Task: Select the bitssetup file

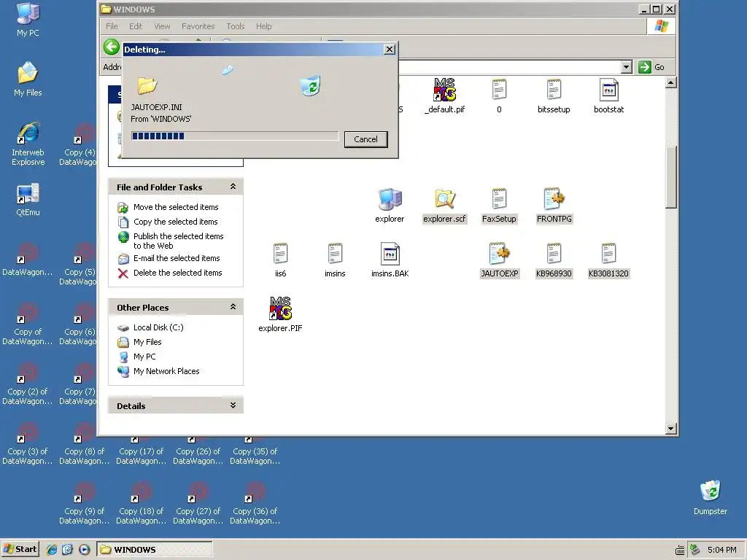Action: 554,96
